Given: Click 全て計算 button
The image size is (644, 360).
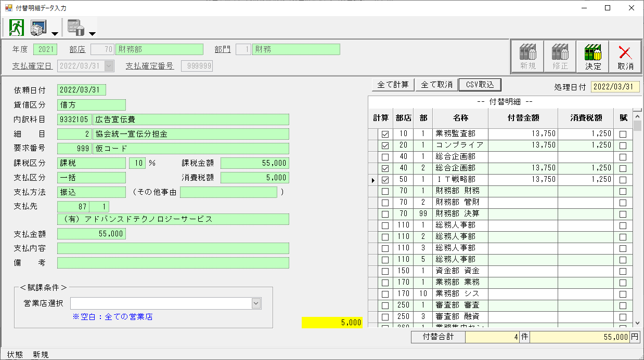Looking at the screenshot, I should 393,85.
